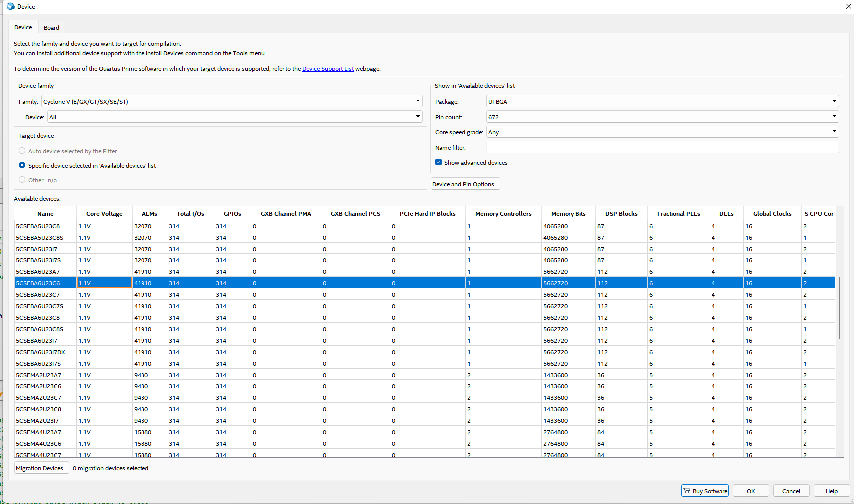Switch to the Board tab
The width and height of the screenshot is (854, 504).
[x=51, y=28]
